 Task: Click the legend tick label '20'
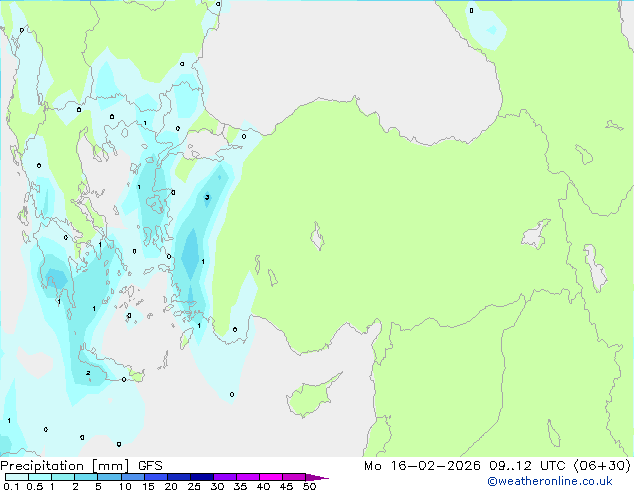(x=171, y=486)
